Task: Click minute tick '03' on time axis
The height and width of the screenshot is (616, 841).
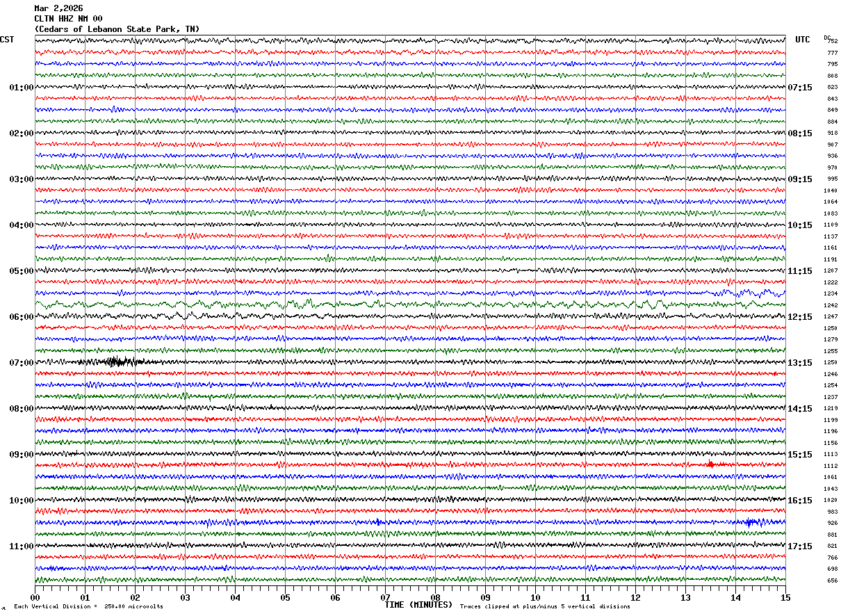Action: (186, 597)
